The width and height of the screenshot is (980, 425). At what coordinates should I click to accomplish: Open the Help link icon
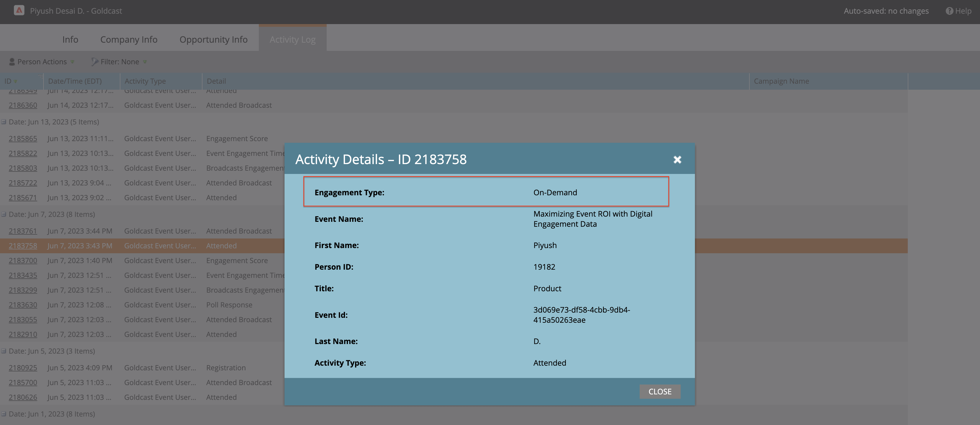tap(949, 11)
